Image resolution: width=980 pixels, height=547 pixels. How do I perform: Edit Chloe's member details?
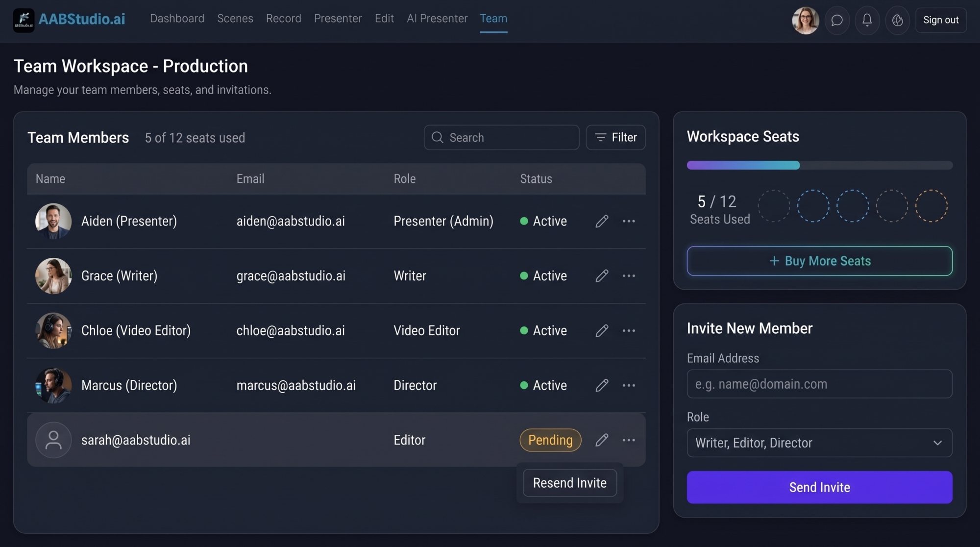point(602,331)
